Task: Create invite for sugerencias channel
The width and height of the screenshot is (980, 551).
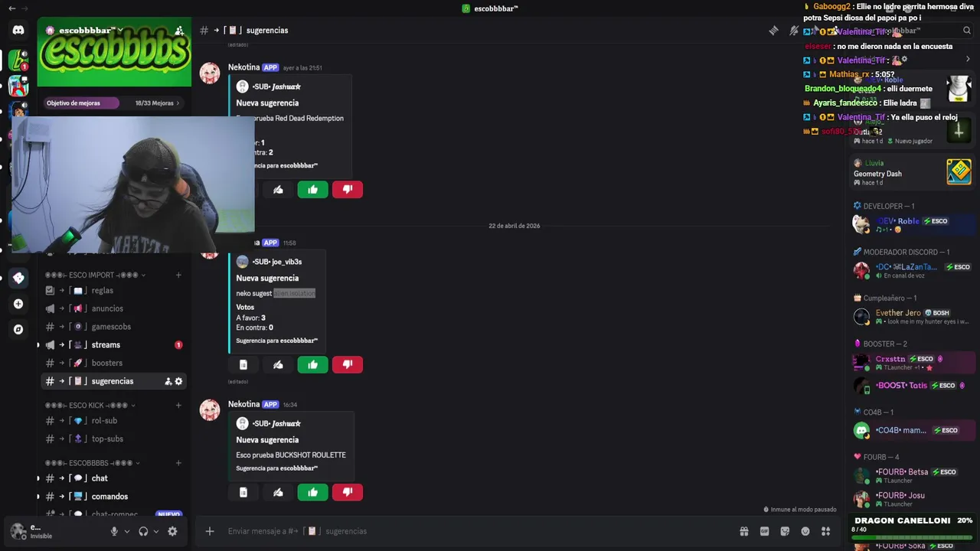Action: 168,381
